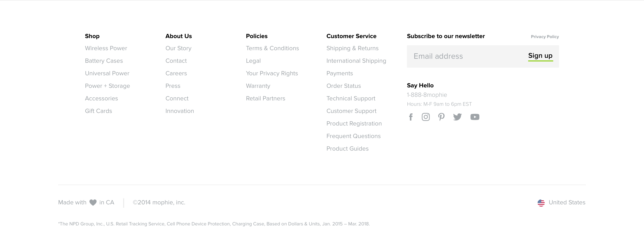Viewport: 644px width, 242px height.
Task: Visit the Our Story page
Action: click(x=178, y=48)
